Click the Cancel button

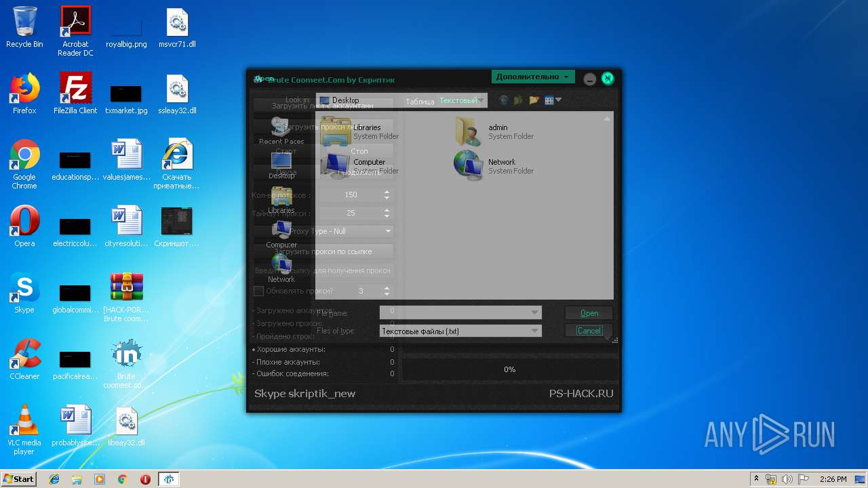(589, 331)
